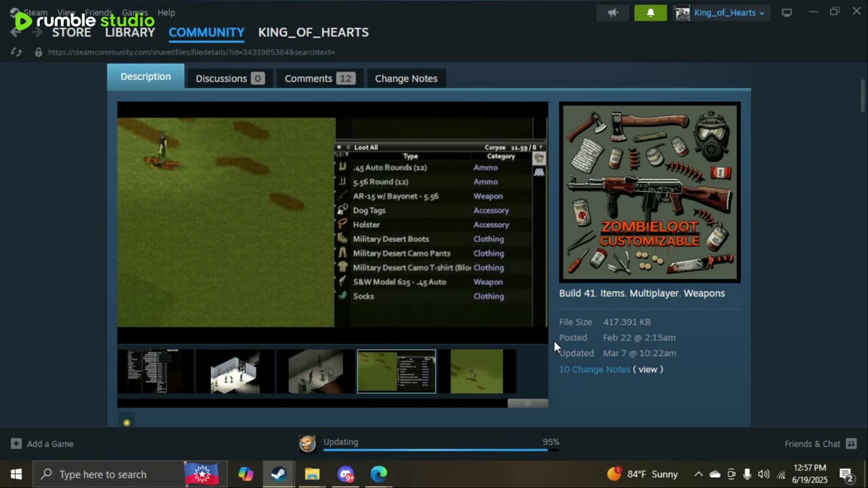Select the first screenshot thumbnail with item list
This screenshot has height=488, width=868.
pyautogui.click(x=156, y=371)
